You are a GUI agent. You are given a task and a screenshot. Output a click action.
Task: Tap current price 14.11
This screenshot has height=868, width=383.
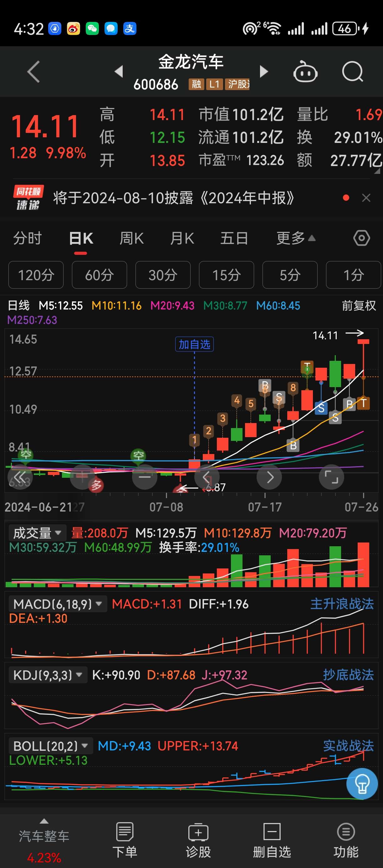[45, 126]
